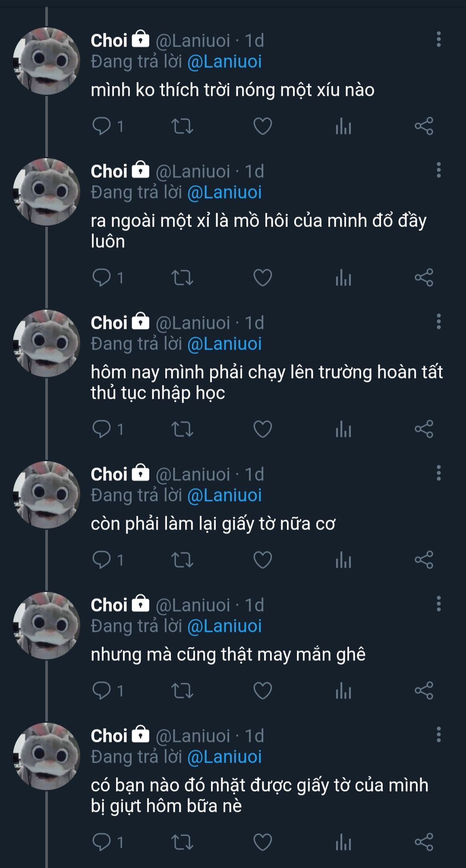The width and height of the screenshot is (466, 868).
Task: Share the tweet about thủ tục nhập học
Action: point(424,429)
